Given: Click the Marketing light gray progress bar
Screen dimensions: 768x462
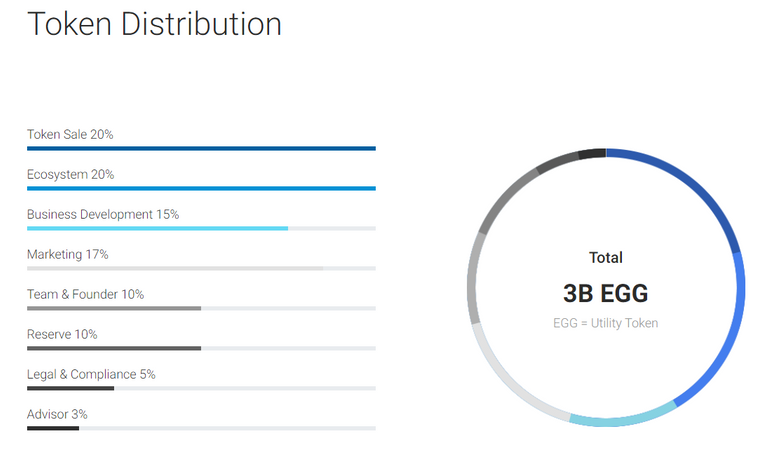Looking at the screenshot, I should tap(175, 268).
